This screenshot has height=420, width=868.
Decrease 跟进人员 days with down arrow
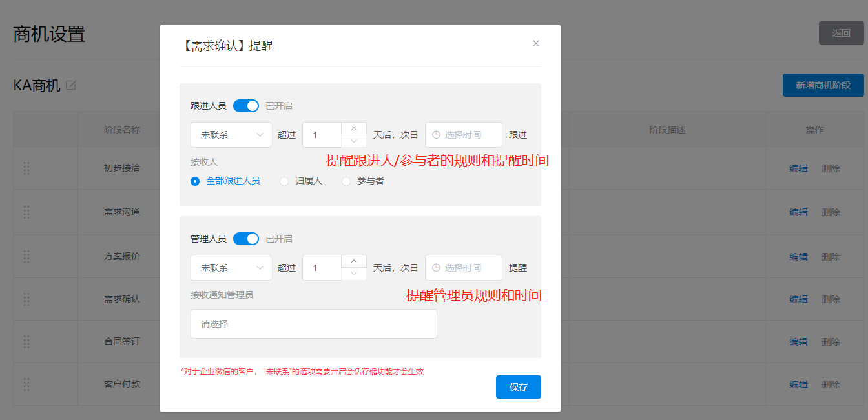[353, 141]
